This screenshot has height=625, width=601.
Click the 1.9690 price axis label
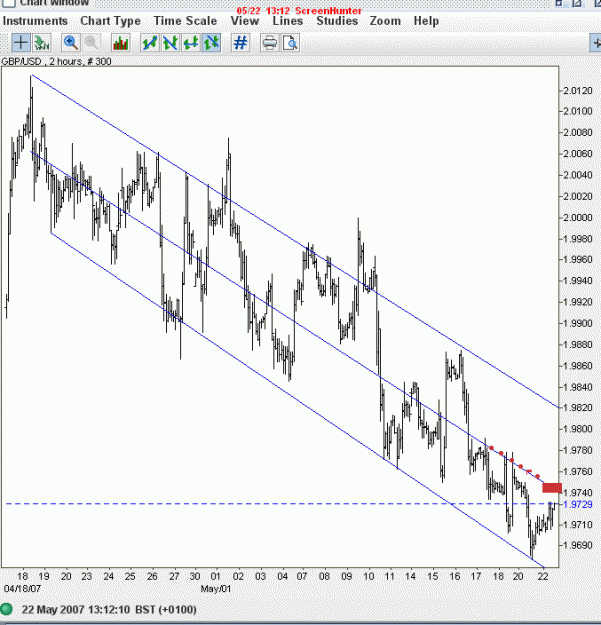tap(577, 545)
